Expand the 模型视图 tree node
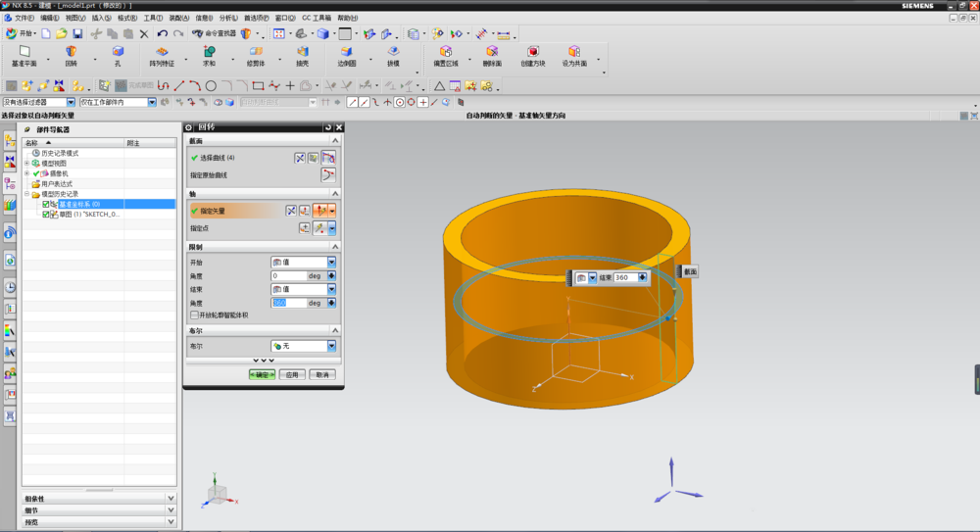The width and height of the screenshot is (980, 532). tap(27, 163)
